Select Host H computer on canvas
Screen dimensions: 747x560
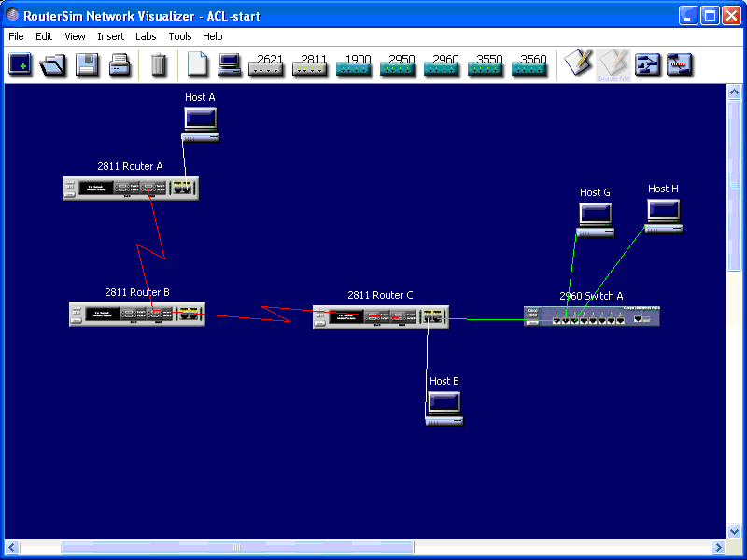coord(664,217)
